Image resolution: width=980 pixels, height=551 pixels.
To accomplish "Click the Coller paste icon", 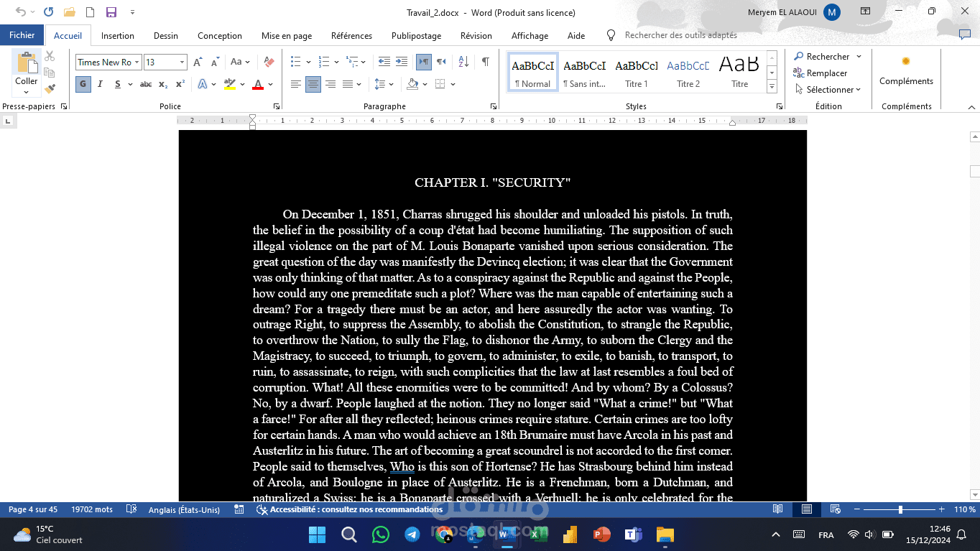I will 27,62.
